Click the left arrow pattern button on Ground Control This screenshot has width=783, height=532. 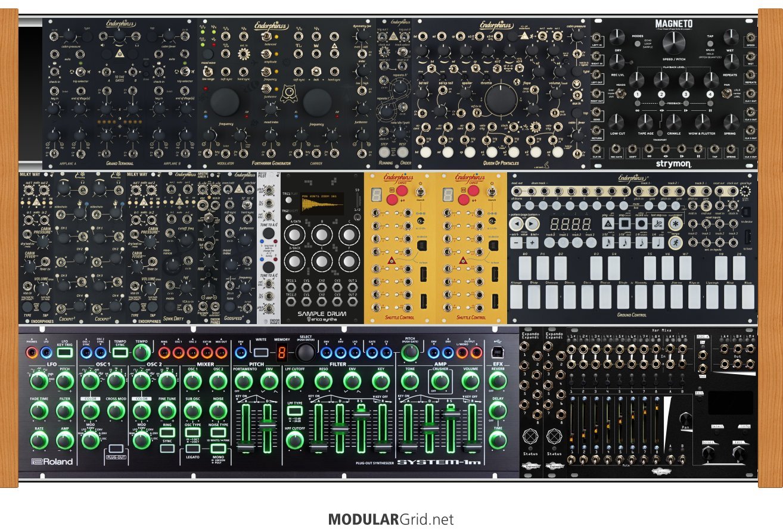pos(517,224)
